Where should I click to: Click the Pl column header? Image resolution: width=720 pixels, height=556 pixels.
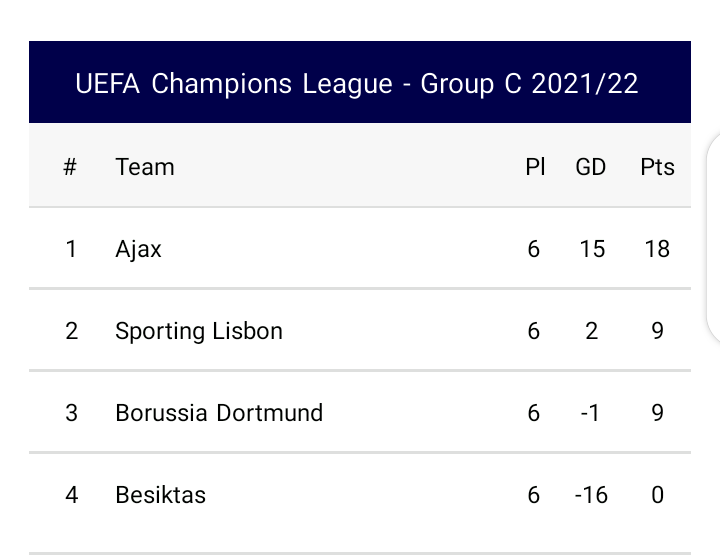[x=535, y=167]
